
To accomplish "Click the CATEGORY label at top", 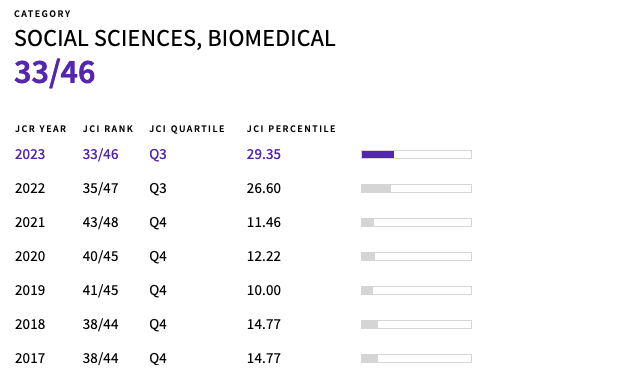I will click(x=43, y=14).
